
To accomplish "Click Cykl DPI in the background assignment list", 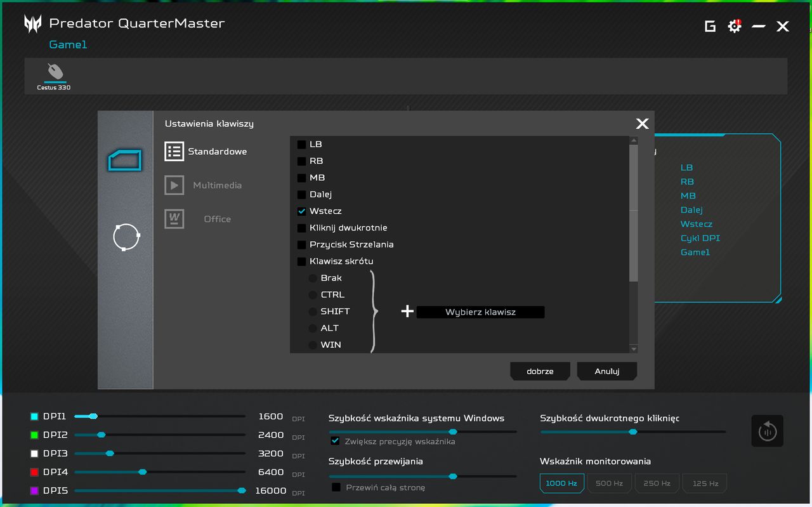I will [700, 238].
